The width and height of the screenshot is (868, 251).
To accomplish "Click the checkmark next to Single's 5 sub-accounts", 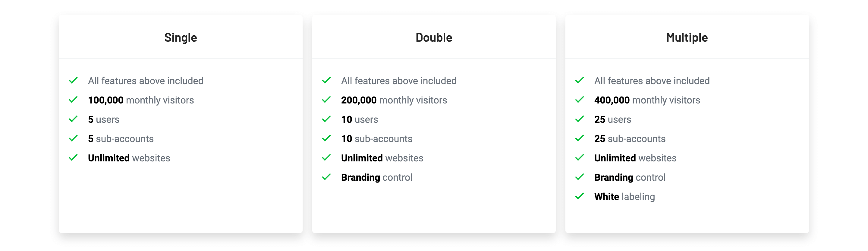I will (x=73, y=138).
